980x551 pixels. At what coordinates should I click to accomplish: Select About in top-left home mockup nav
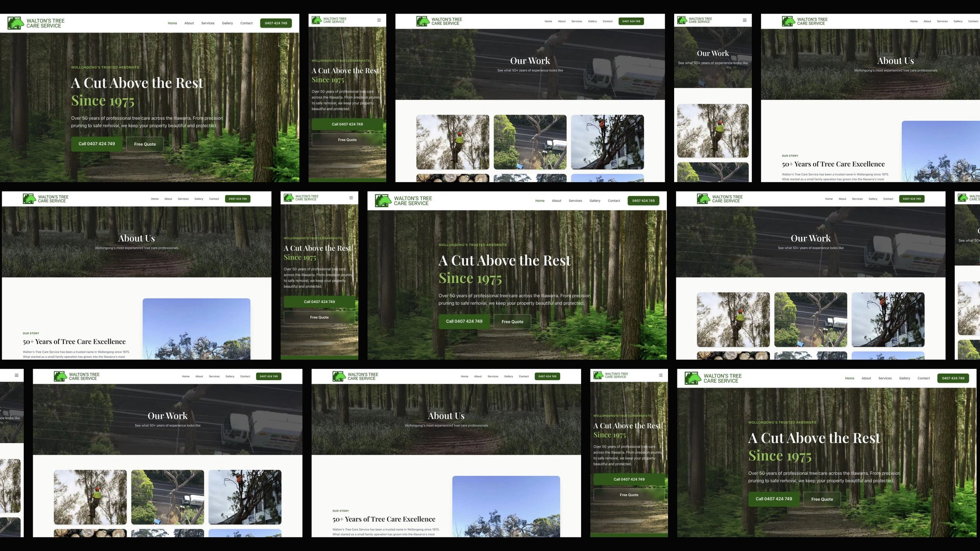point(189,23)
